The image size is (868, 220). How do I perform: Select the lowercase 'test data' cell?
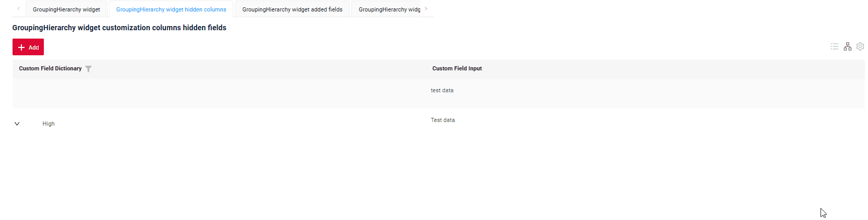coord(442,90)
